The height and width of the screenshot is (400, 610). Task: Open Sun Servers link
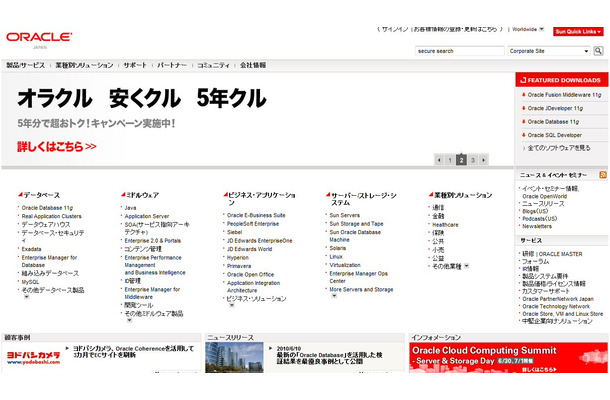point(345,215)
